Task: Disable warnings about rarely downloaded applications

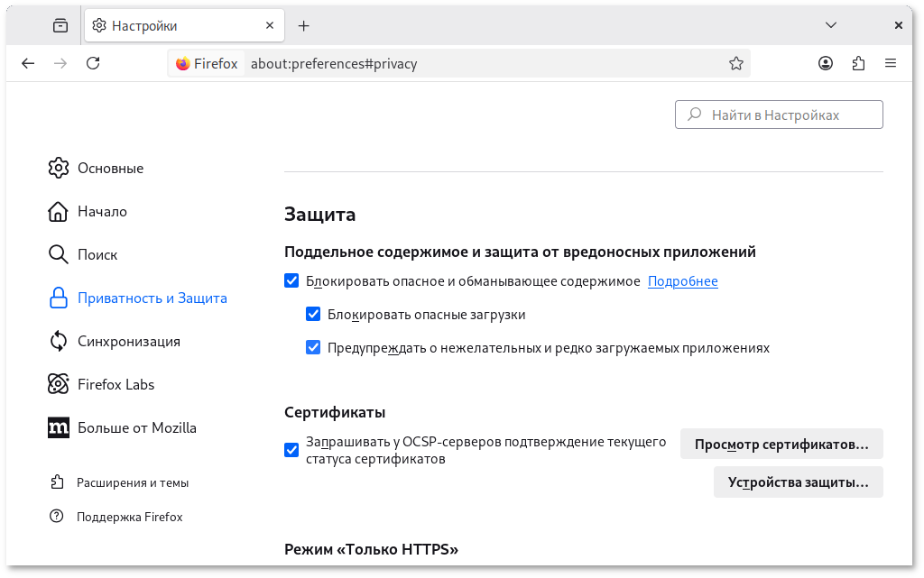Action: point(313,347)
